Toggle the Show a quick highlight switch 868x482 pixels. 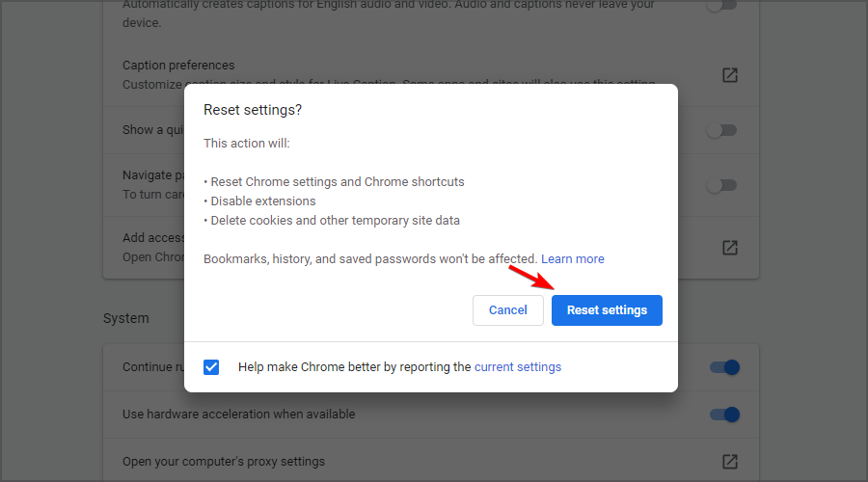pyautogui.click(x=721, y=130)
